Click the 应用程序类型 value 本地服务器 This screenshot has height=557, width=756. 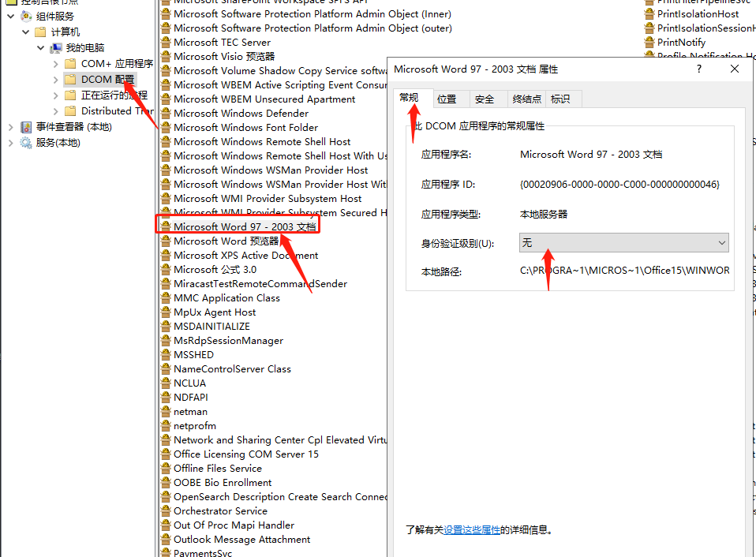(x=544, y=214)
